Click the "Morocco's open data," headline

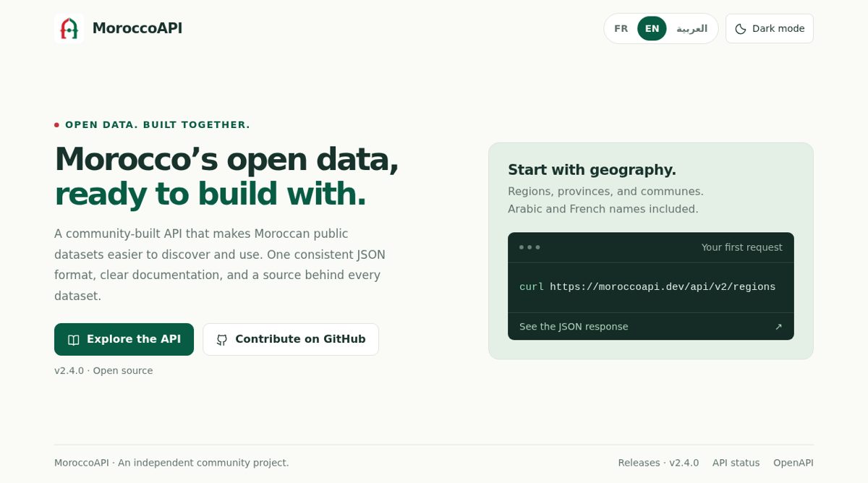coord(226,159)
